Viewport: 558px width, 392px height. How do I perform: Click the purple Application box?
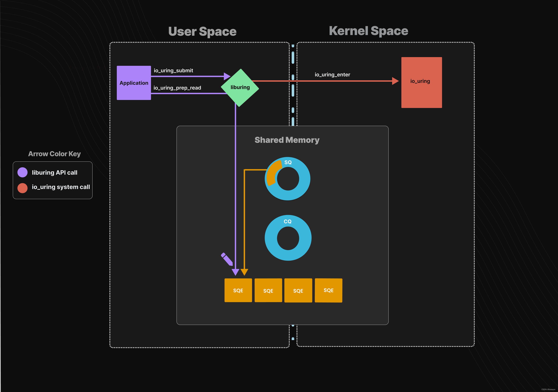click(134, 83)
